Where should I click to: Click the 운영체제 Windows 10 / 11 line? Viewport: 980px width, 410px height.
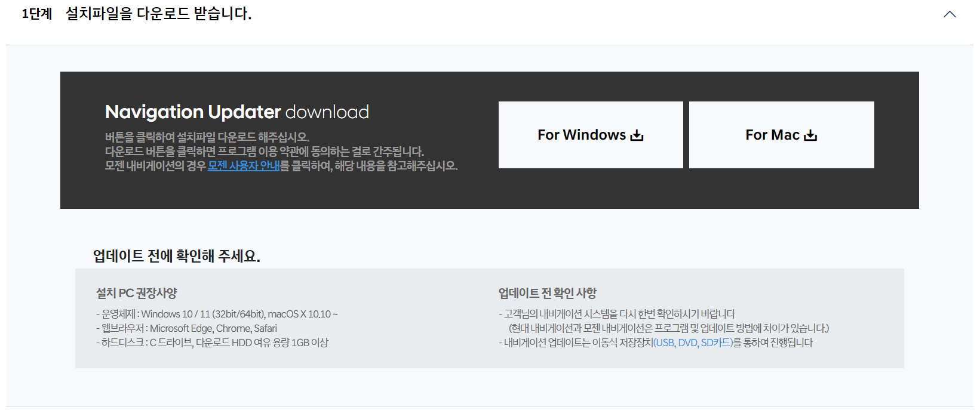(x=217, y=314)
